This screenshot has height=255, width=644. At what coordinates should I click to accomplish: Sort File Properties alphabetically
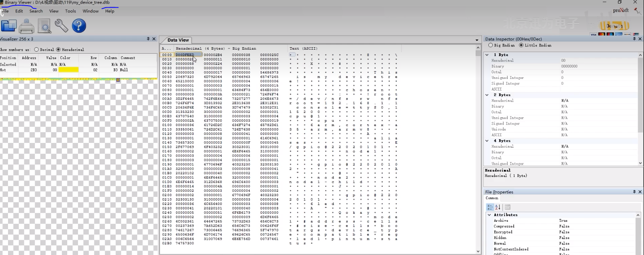(x=498, y=207)
